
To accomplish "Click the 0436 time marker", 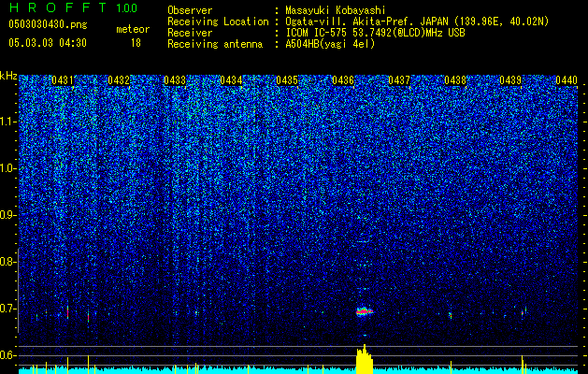I will click(343, 80).
